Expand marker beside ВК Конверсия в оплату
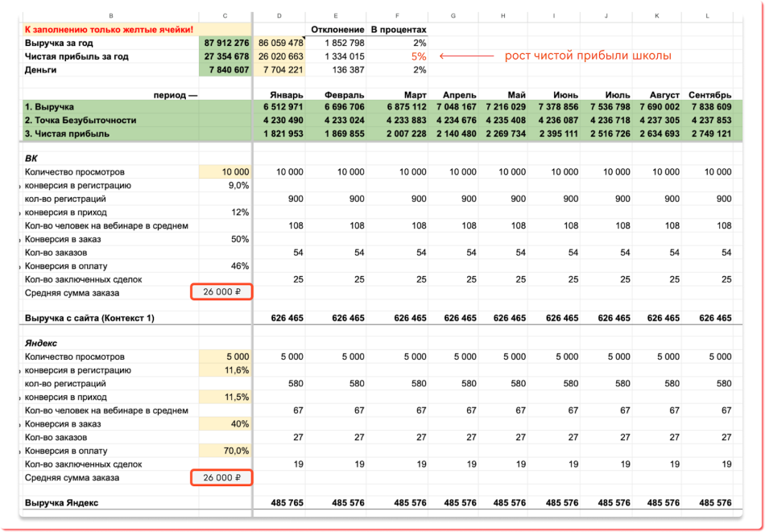This screenshot has width=765, height=532. (20, 266)
